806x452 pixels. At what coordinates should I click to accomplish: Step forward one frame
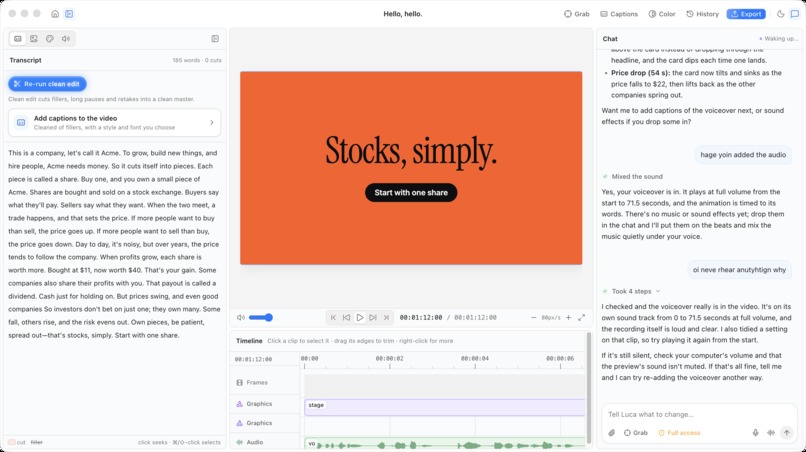point(373,317)
